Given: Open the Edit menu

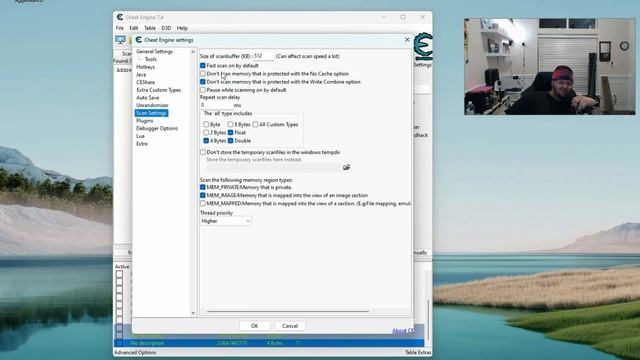Looking at the screenshot, I should [134, 28].
